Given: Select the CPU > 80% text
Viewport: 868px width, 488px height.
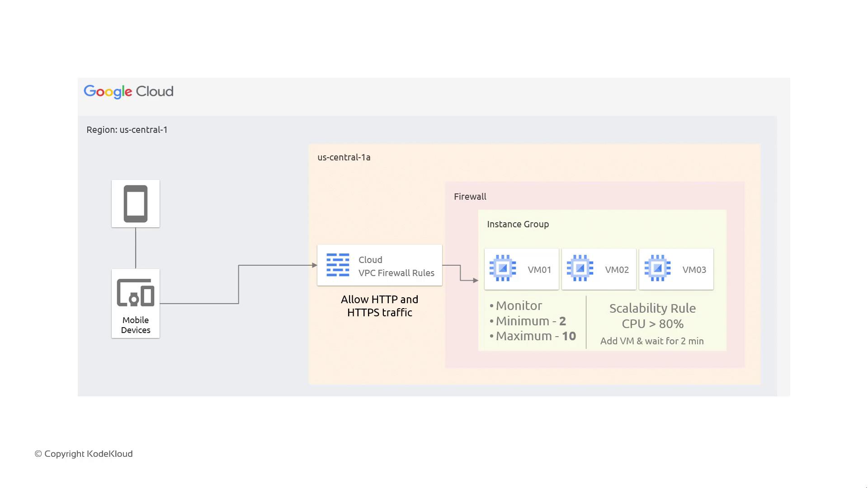Looking at the screenshot, I should pyautogui.click(x=652, y=324).
